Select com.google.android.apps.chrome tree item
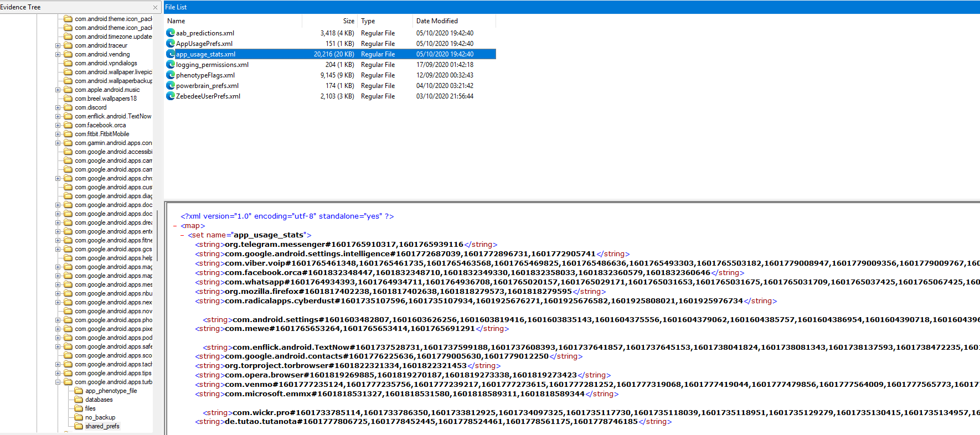 pyautogui.click(x=114, y=178)
